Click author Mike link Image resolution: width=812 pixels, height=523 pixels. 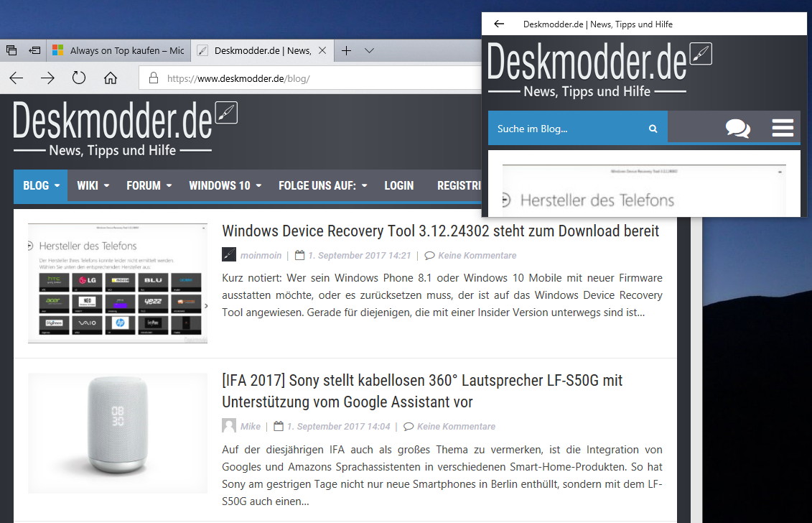(x=250, y=426)
